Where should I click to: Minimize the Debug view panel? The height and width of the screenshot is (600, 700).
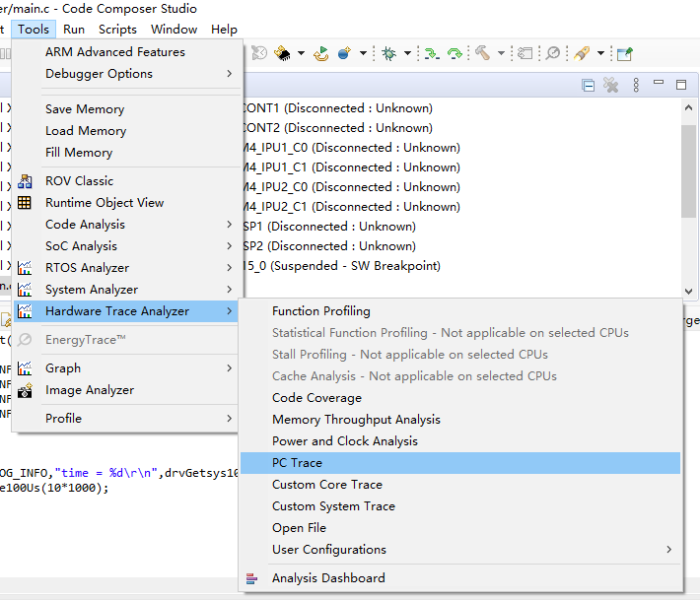click(659, 82)
